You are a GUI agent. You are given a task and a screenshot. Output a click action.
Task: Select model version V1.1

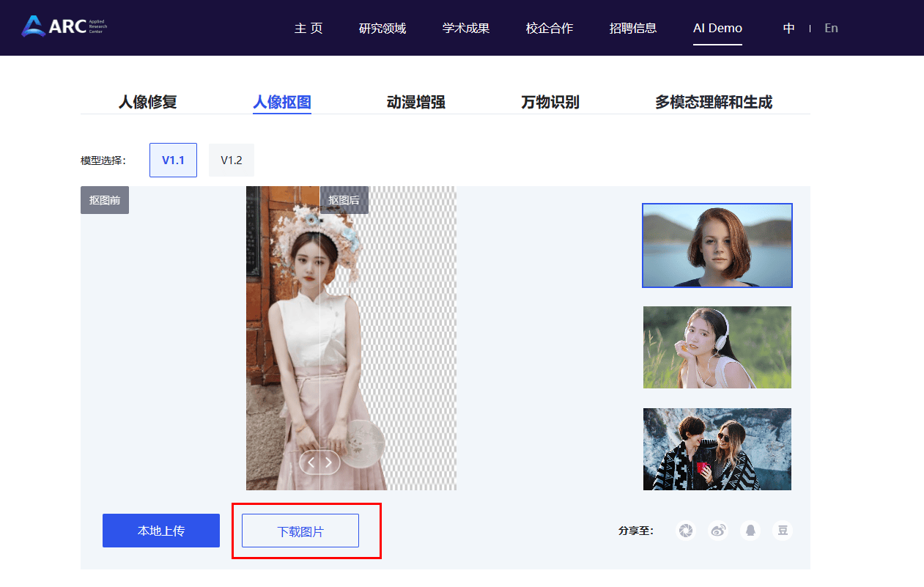(173, 160)
